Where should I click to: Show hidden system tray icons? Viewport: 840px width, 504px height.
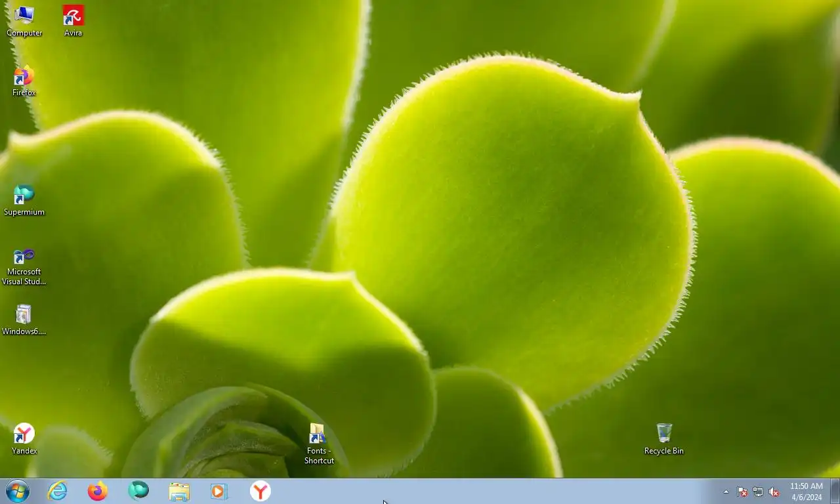(x=726, y=492)
